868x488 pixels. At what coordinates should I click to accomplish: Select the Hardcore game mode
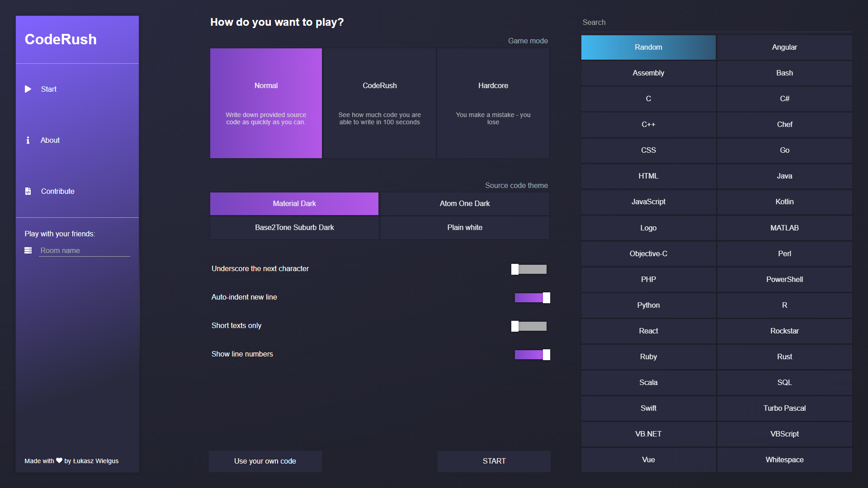[x=494, y=103]
